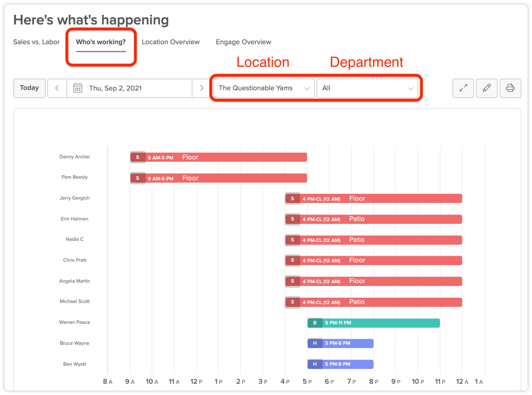Image resolution: width=532 pixels, height=395 pixels.
Task: Switch to Sales vs. Labor tab
Action: point(36,42)
